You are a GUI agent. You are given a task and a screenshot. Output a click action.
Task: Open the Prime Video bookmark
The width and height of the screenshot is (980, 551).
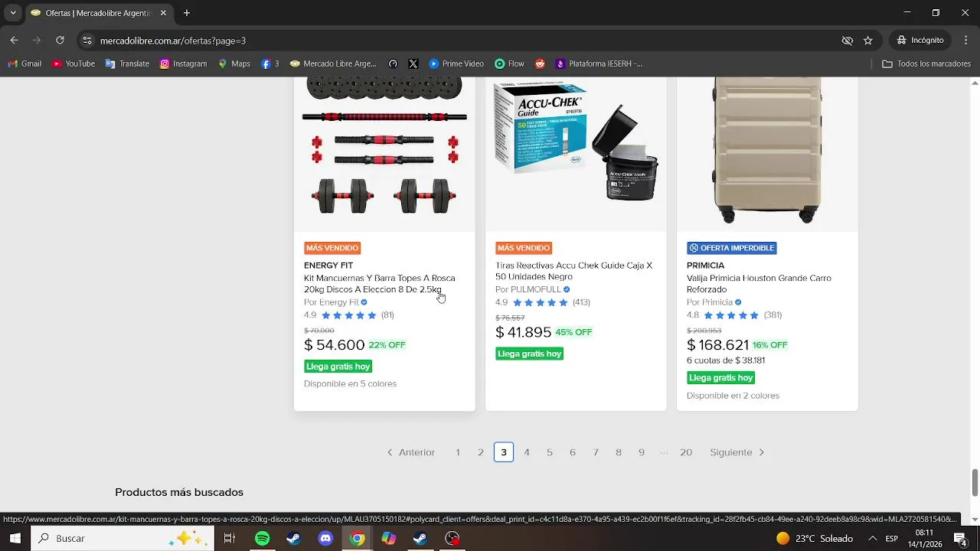(x=456, y=64)
